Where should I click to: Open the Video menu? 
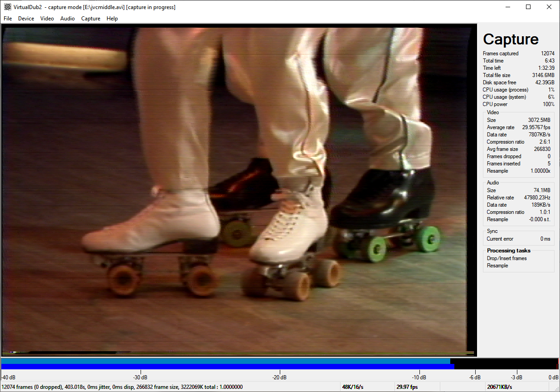click(x=47, y=19)
